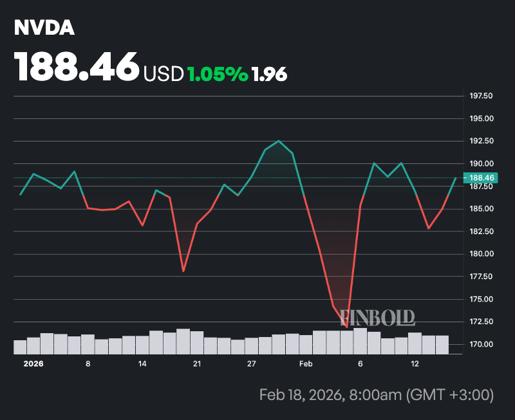Screen dimensions: 515x420
Task: Click the 197.50 y-axis label
Action: (481, 96)
